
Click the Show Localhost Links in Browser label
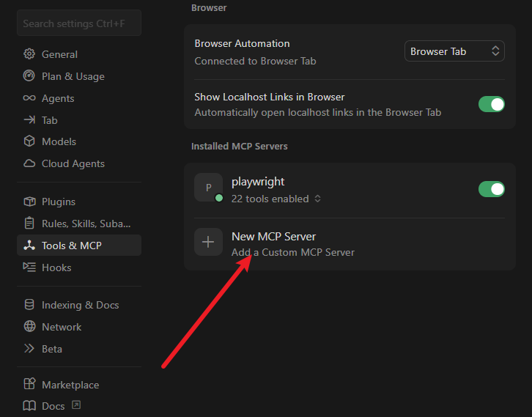(x=270, y=97)
